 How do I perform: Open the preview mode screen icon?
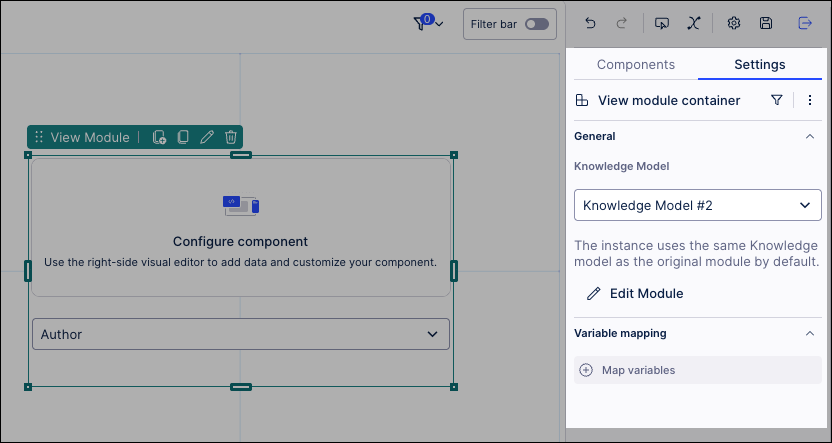662,23
